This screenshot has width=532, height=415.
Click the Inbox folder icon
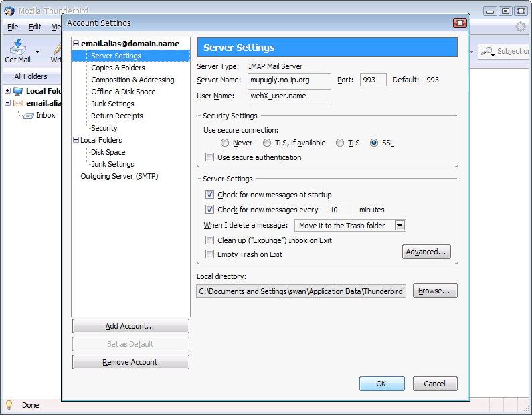click(x=29, y=116)
